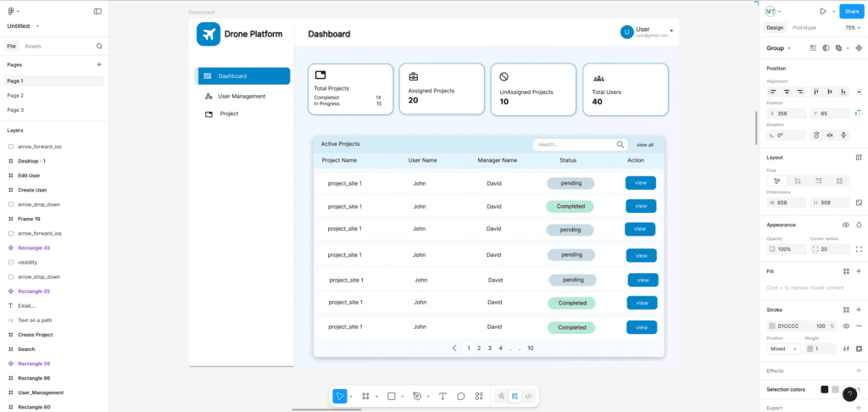Switch to Dev Mode code icon
868x412 pixels.
529,396
